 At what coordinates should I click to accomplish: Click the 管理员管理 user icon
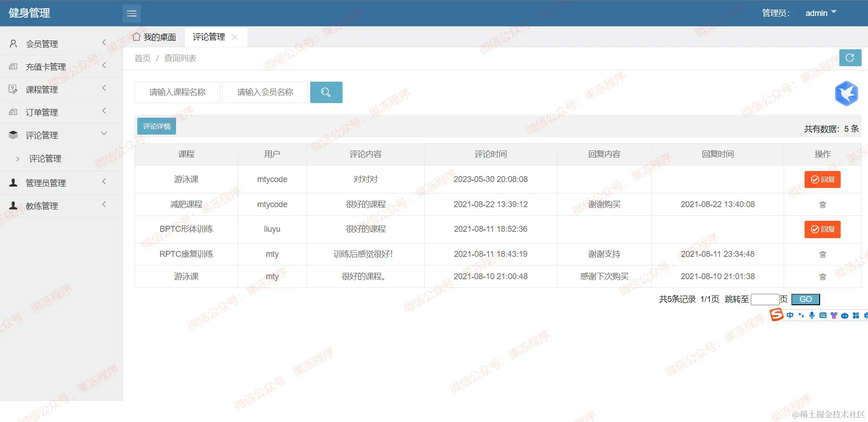click(x=13, y=183)
